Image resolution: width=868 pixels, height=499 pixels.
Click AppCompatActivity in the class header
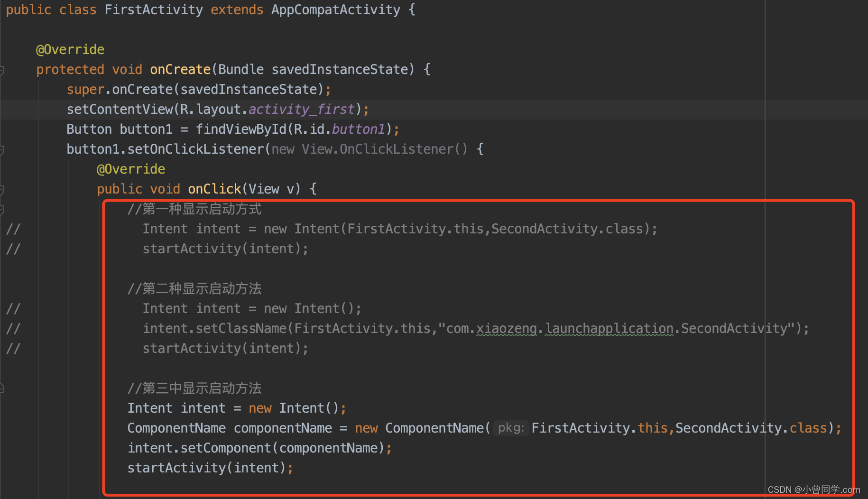click(x=336, y=9)
